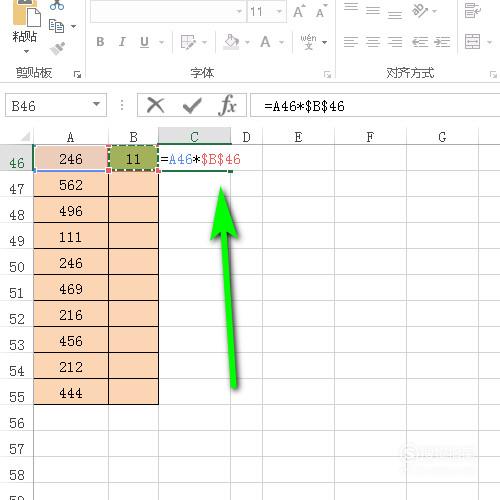
Task: Click the phonetic guide (wén) icon
Action: (x=308, y=42)
